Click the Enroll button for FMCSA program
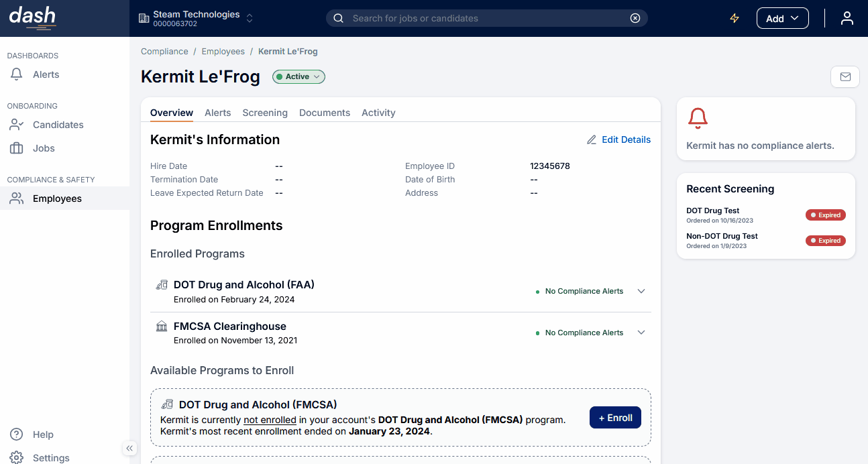Screen dimensions: 868x464 click(615, 418)
